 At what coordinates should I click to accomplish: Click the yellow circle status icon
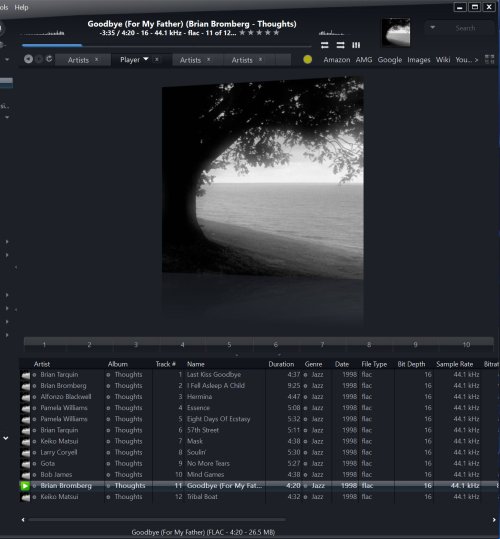(x=308, y=59)
